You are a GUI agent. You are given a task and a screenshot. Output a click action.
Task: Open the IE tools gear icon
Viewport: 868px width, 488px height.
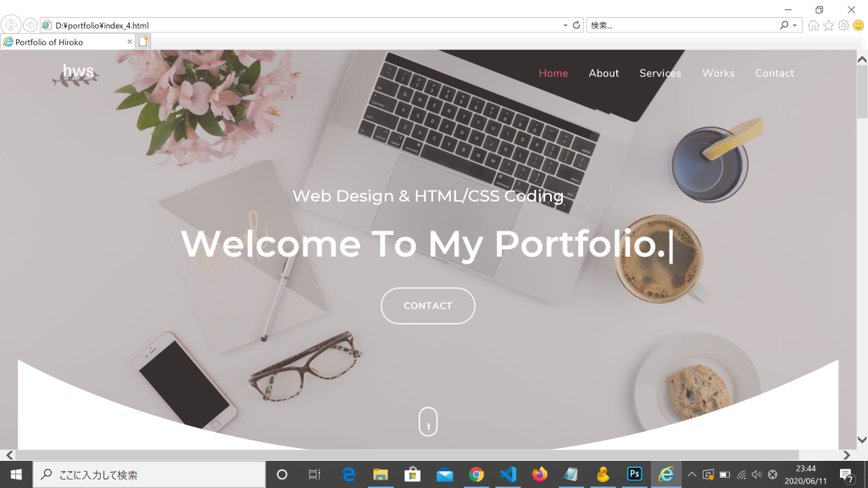(843, 25)
